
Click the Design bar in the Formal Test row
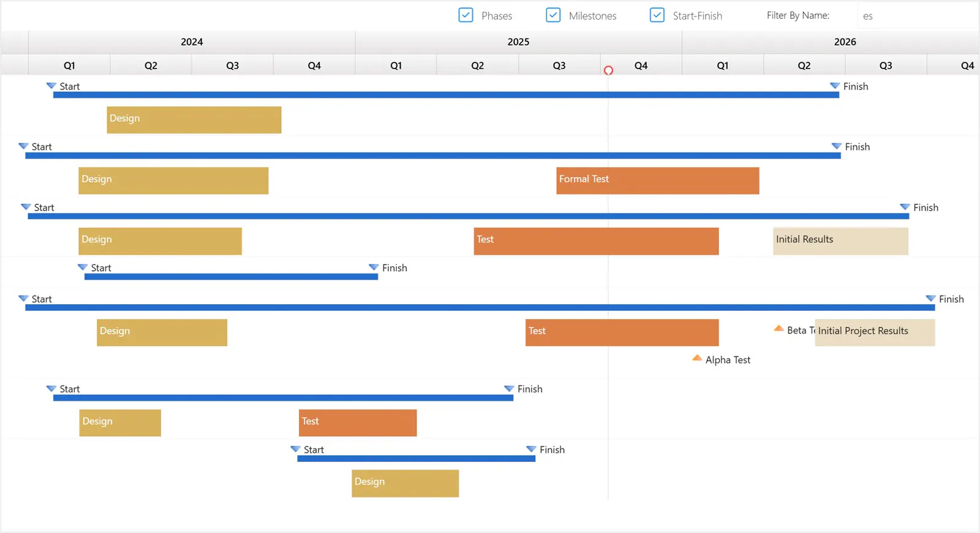tap(173, 181)
